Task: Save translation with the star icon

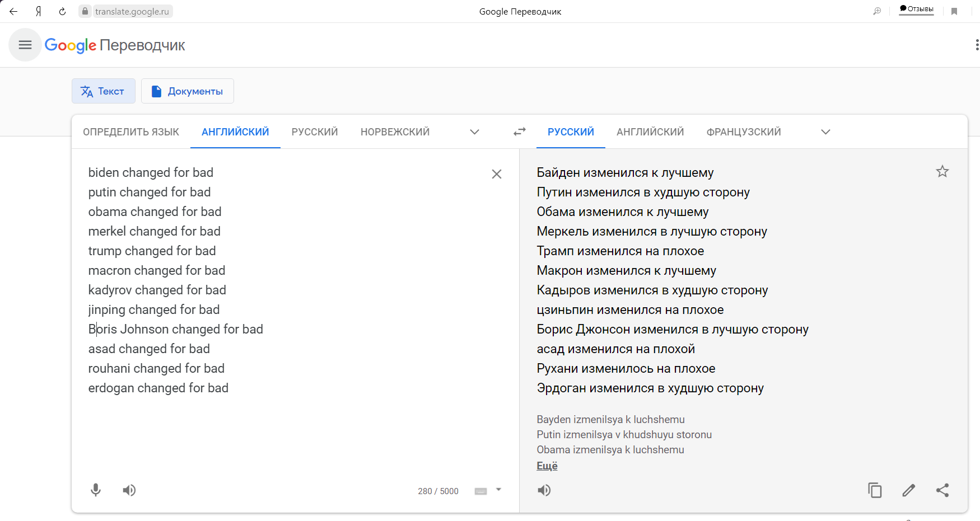Action: (x=942, y=172)
